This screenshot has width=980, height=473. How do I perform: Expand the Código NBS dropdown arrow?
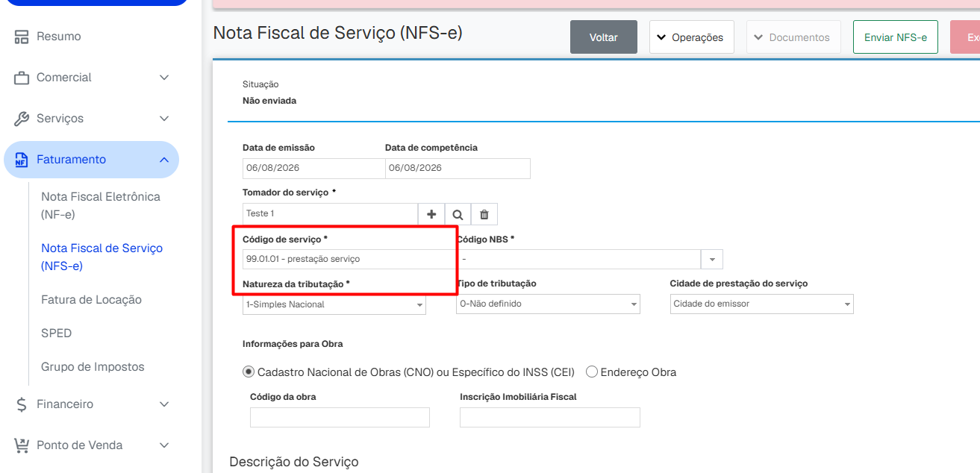(x=711, y=260)
